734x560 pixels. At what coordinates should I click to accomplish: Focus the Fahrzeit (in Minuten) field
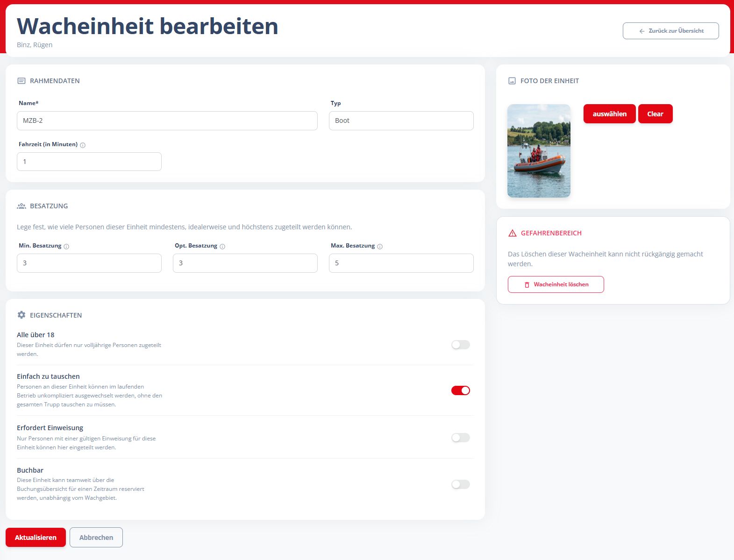pos(89,162)
